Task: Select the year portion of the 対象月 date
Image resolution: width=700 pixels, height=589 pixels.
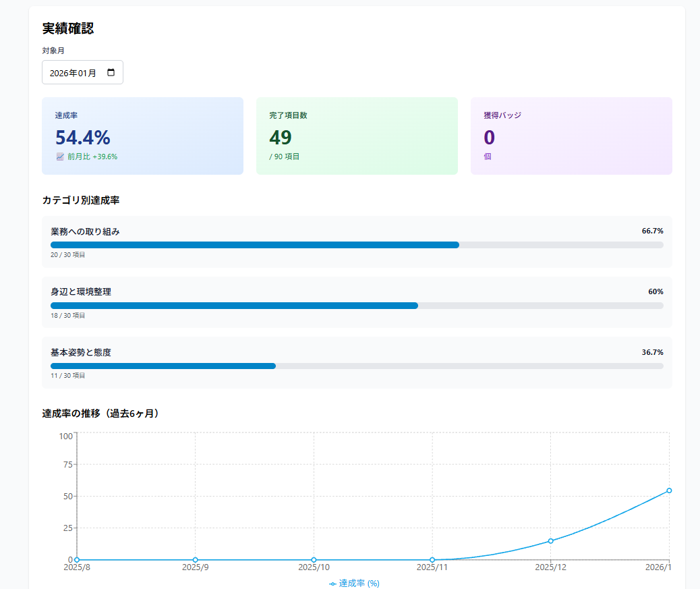Action: tap(59, 73)
